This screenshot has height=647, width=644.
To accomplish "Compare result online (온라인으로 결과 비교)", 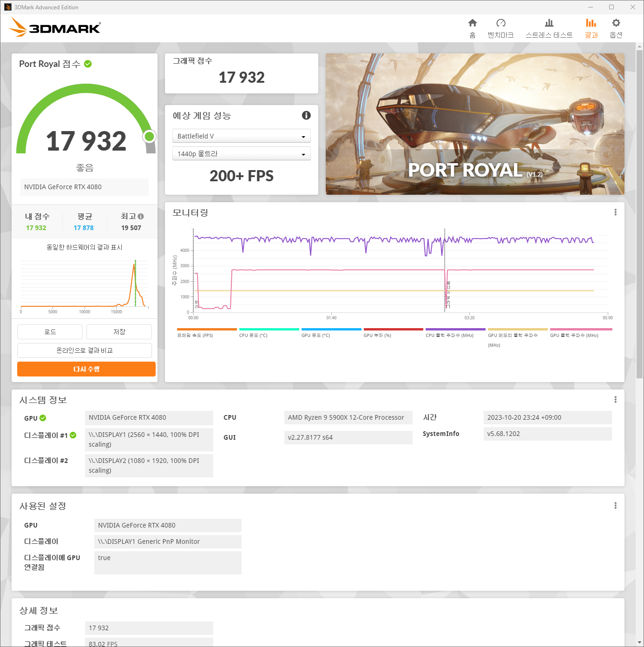I will click(85, 350).
